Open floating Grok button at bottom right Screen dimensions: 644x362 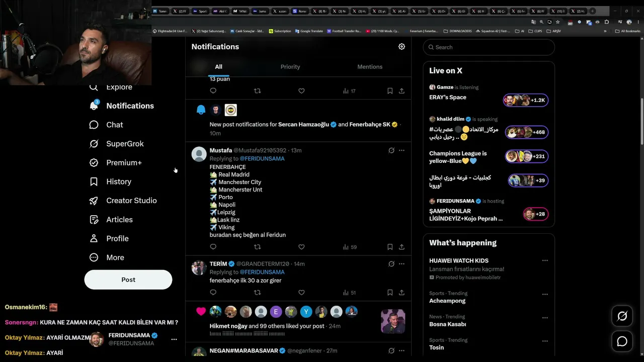(x=622, y=316)
